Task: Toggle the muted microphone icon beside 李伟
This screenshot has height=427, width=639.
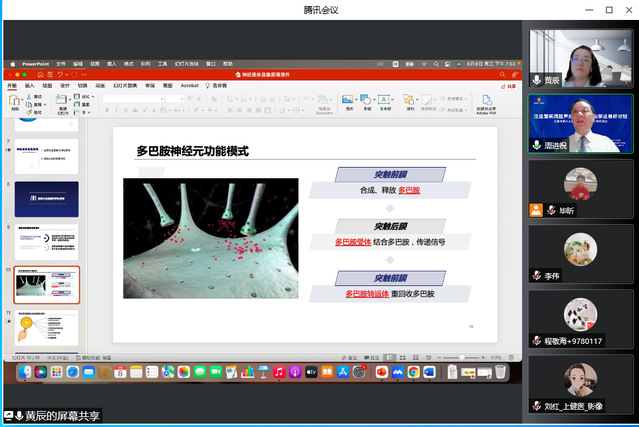Action: (536, 275)
